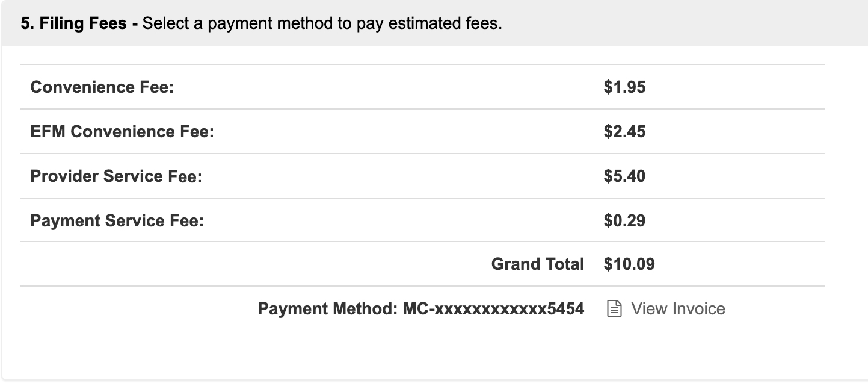
Task: Click the Convenience Fee table row
Action: coord(423,87)
